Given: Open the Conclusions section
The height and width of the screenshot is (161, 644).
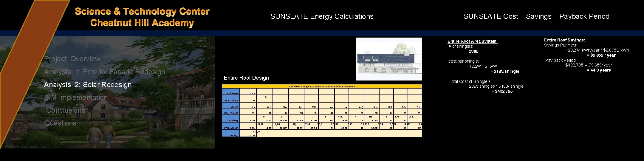Looking at the screenshot, I should pos(66,110).
